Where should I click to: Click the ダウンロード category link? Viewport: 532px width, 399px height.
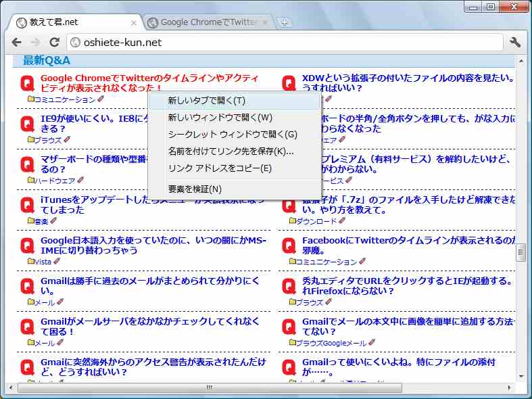(316, 221)
